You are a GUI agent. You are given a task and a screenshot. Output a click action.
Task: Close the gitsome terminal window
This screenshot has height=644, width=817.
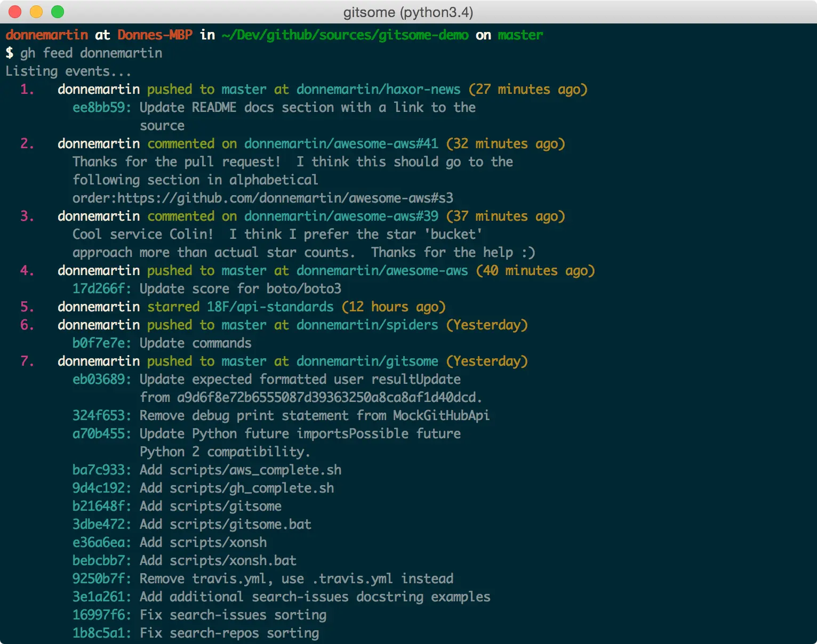pos(15,12)
